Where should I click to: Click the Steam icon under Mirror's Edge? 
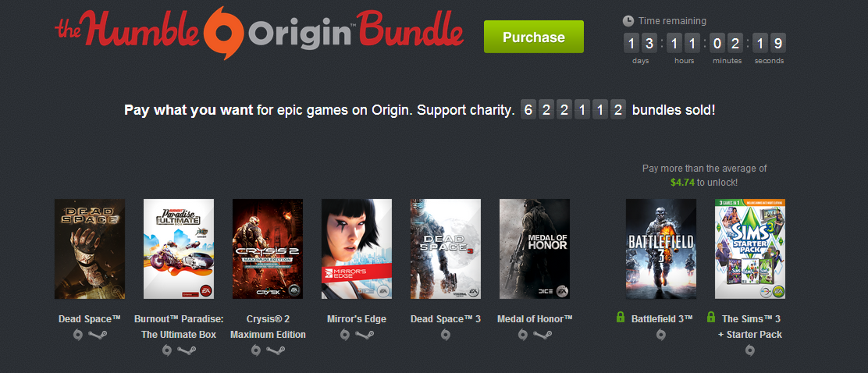(x=365, y=335)
